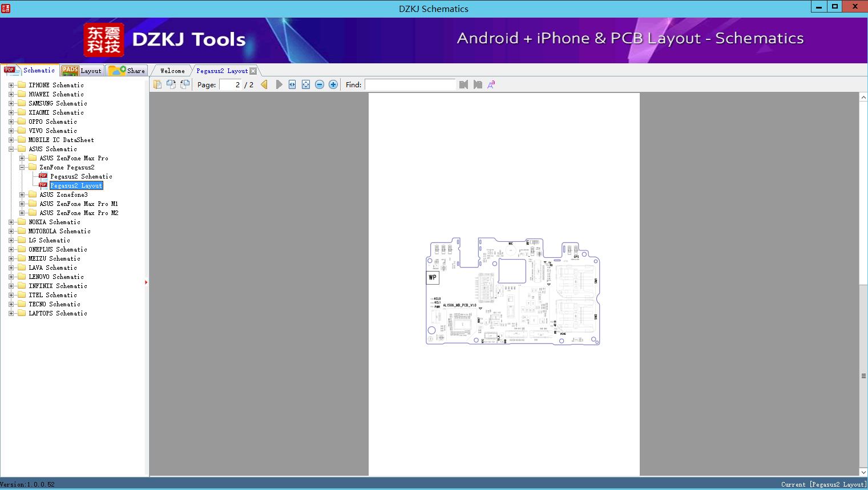The height and width of the screenshot is (490, 868).
Task: Close the Pegasus2 Layout tab
Action: (x=253, y=71)
